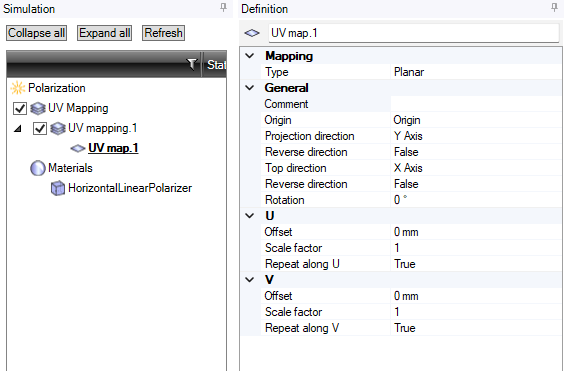
Task: Change Repeat along V value
Action: (476, 328)
